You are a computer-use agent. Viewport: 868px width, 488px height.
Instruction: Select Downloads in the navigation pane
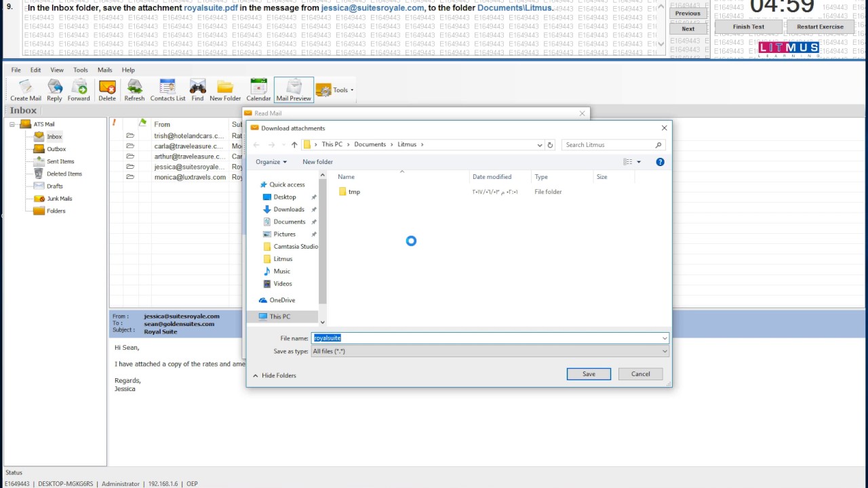[289, 209]
